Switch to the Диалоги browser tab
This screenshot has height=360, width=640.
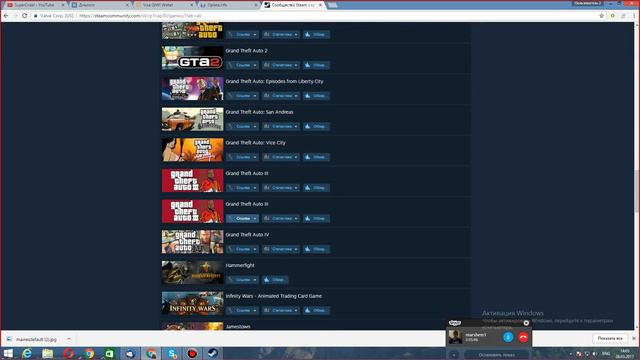pos(100,5)
